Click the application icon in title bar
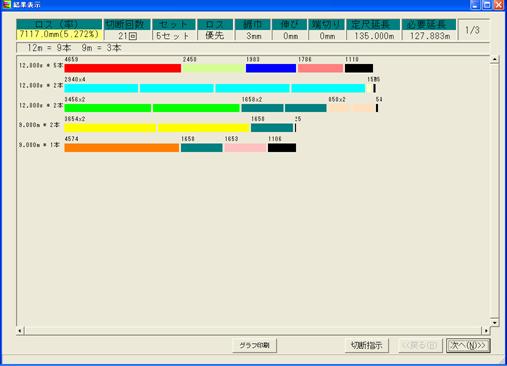The height and width of the screenshot is (366, 507). tap(6, 5)
